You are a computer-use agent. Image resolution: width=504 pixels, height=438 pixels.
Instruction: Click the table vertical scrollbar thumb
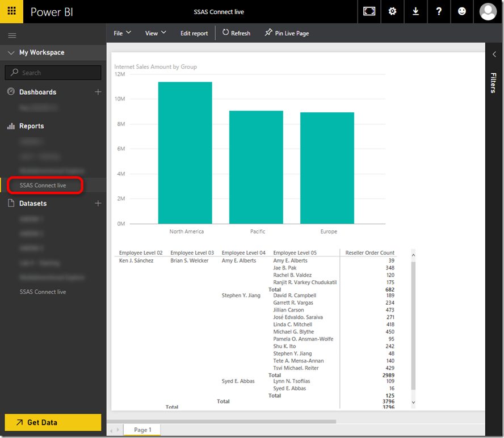[x=413, y=326]
